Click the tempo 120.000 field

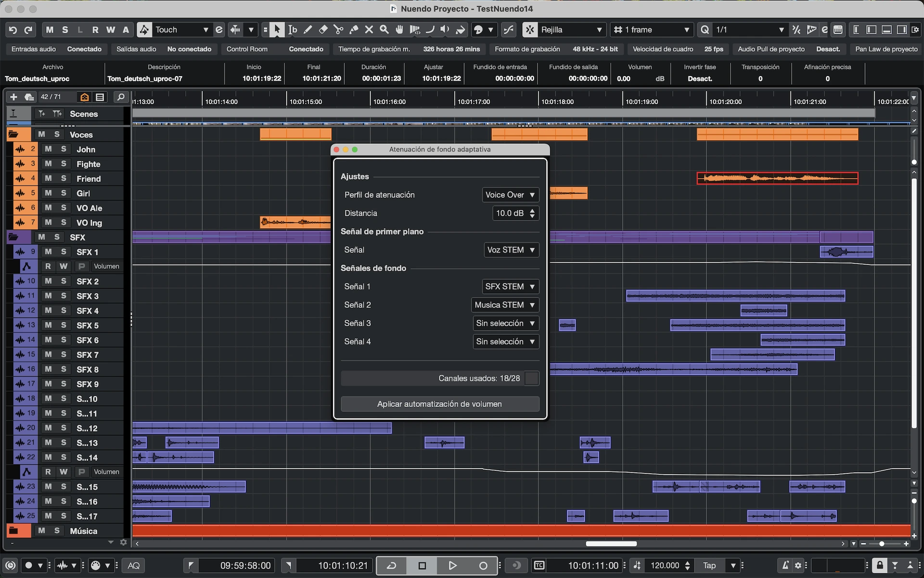(x=665, y=565)
